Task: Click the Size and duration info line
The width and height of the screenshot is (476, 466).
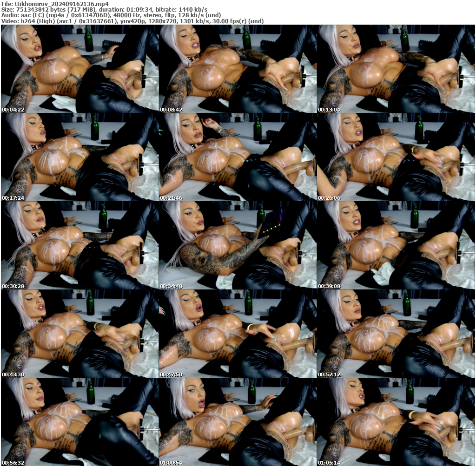Action: pos(104,9)
